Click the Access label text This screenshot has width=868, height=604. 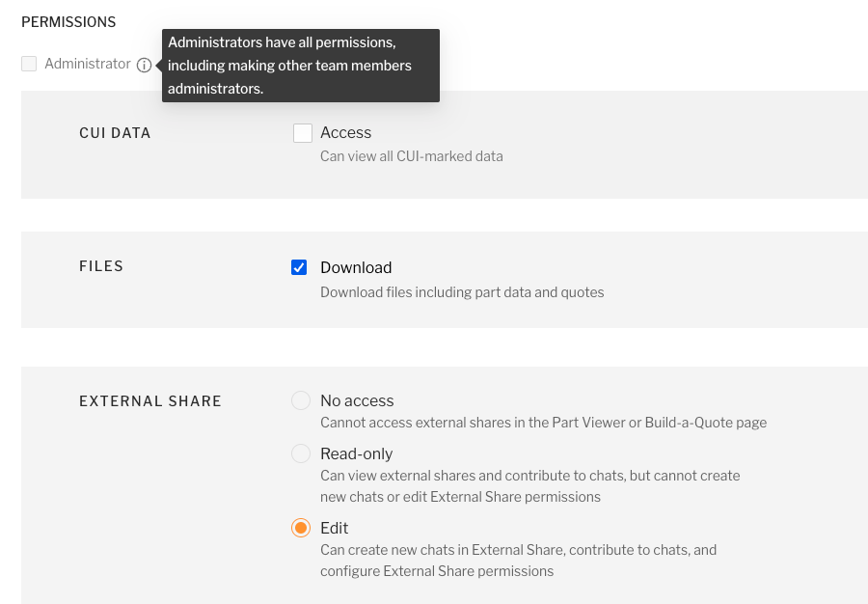click(x=345, y=133)
